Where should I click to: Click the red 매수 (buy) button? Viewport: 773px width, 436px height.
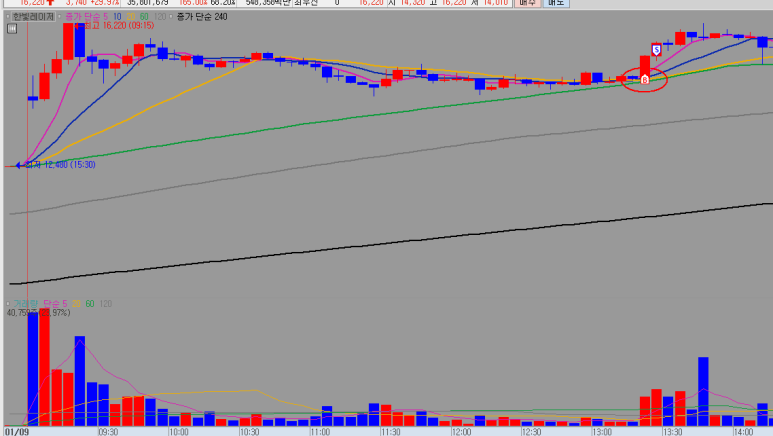pyautogui.click(x=527, y=2)
